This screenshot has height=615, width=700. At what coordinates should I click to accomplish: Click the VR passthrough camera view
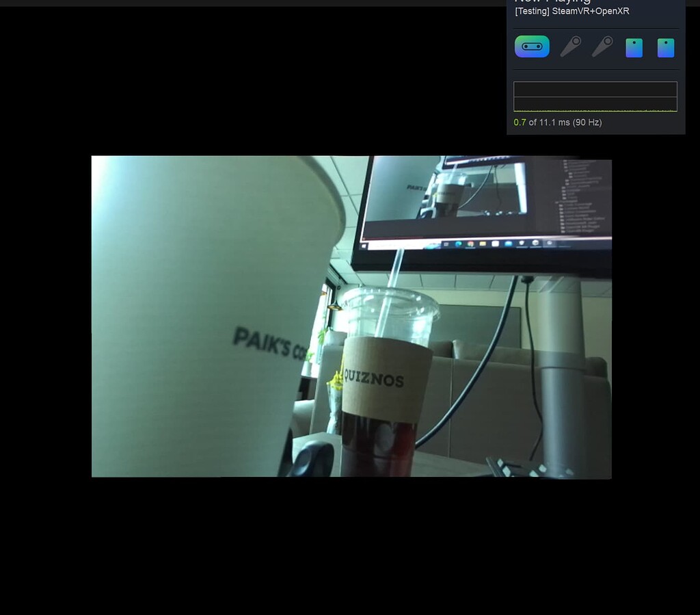pos(351,316)
